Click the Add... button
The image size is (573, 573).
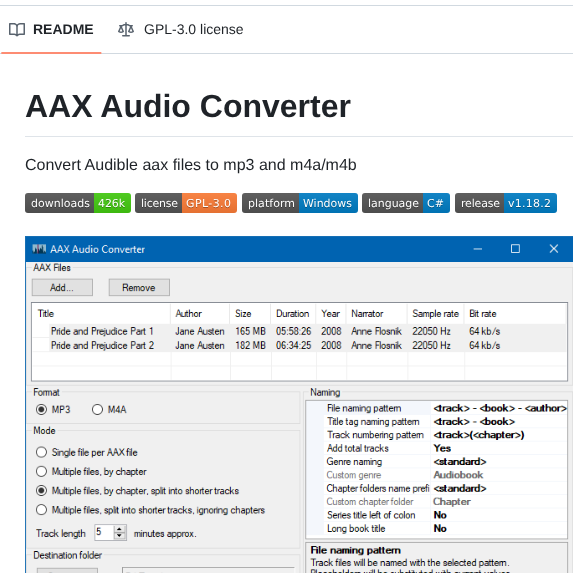coord(62,288)
